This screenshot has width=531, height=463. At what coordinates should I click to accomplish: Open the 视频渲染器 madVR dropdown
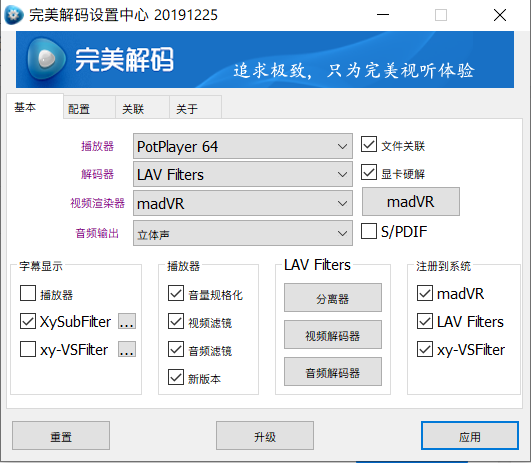point(242,203)
